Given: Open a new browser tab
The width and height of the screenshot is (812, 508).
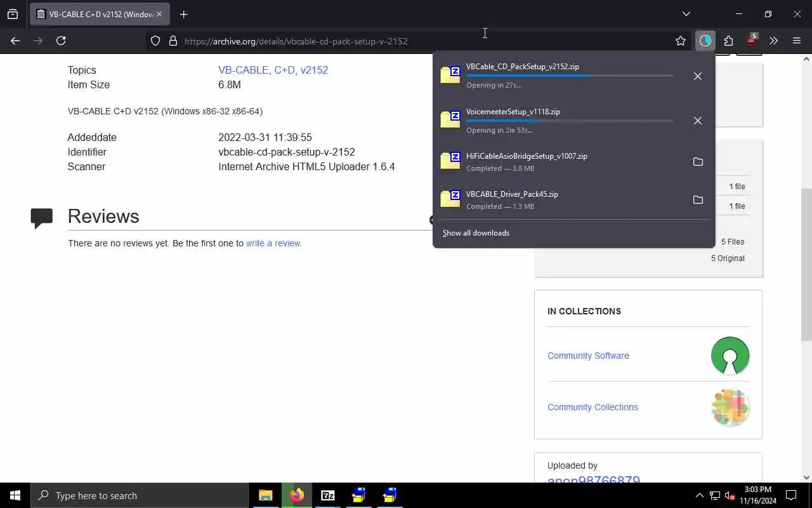Looking at the screenshot, I should pos(183,14).
